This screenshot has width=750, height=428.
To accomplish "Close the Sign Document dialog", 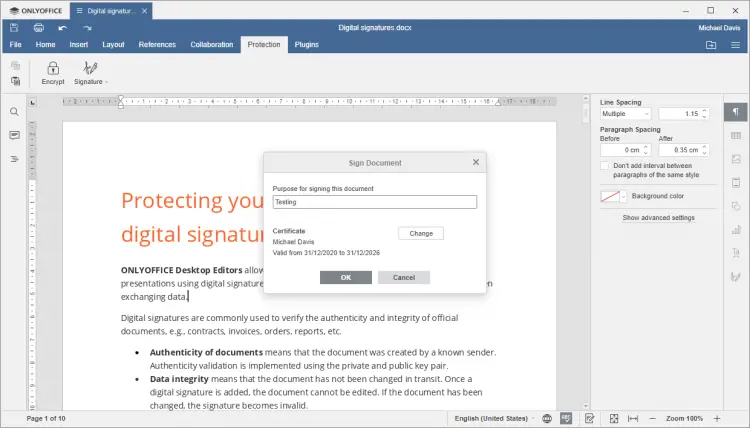I will click(476, 162).
